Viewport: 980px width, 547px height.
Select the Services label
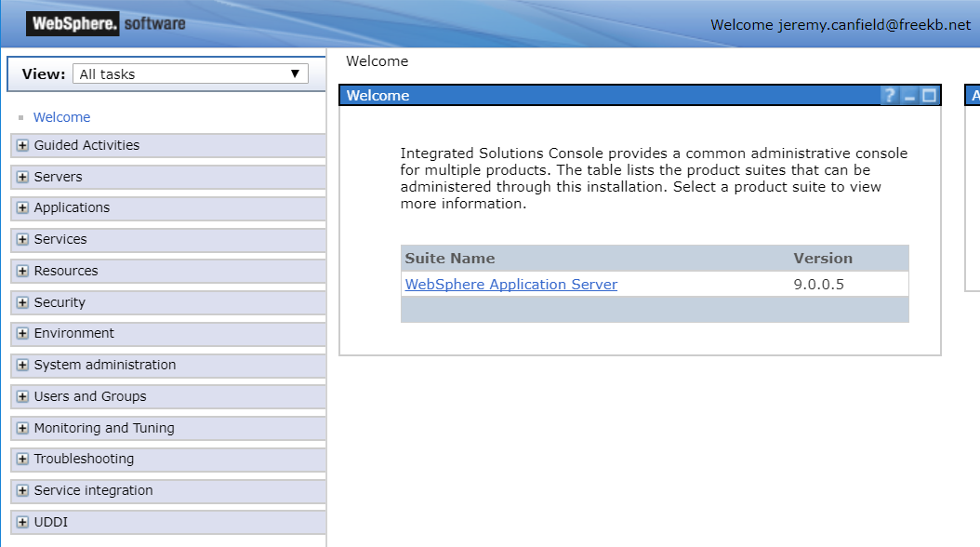(60, 239)
